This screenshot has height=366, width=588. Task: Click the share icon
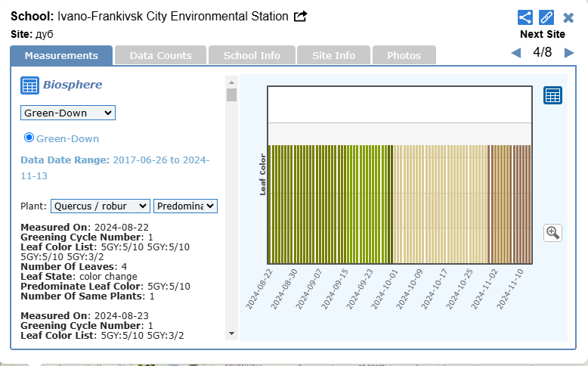(525, 17)
